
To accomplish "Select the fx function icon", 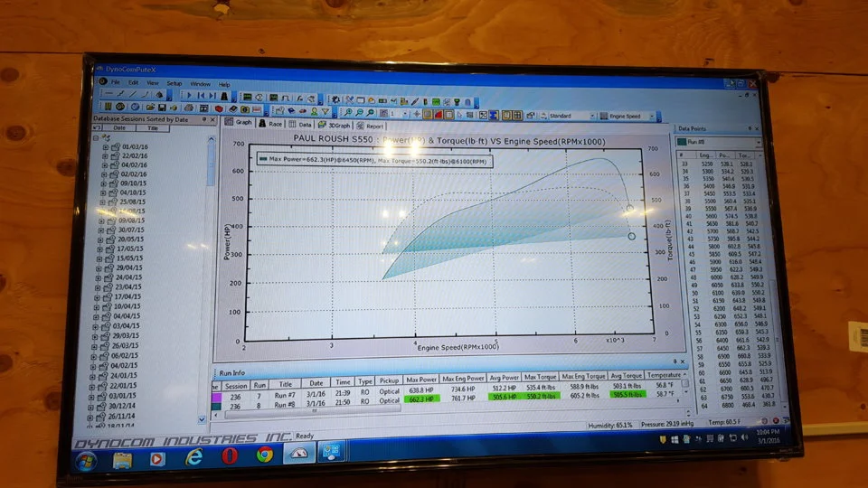I will [299, 99].
